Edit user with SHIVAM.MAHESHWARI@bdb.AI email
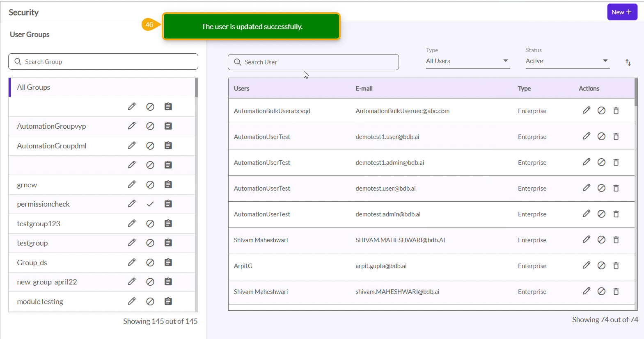The width and height of the screenshot is (644, 339). coord(586,240)
